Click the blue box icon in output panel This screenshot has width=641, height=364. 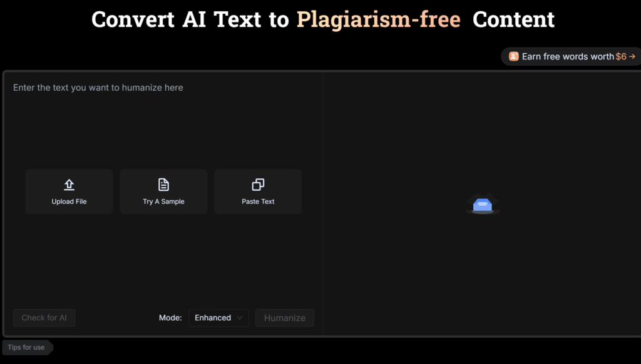pyautogui.click(x=483, y=204)
